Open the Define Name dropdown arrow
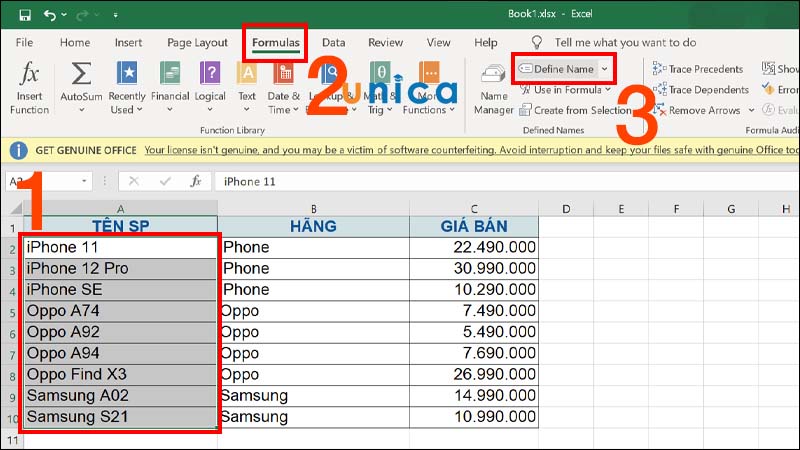800x450 pixels. (605, 69)
